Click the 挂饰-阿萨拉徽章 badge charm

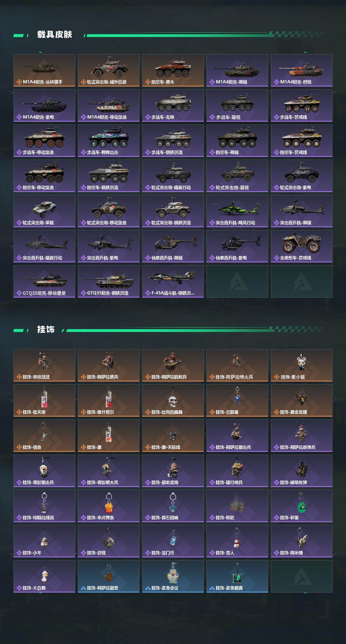109,576
